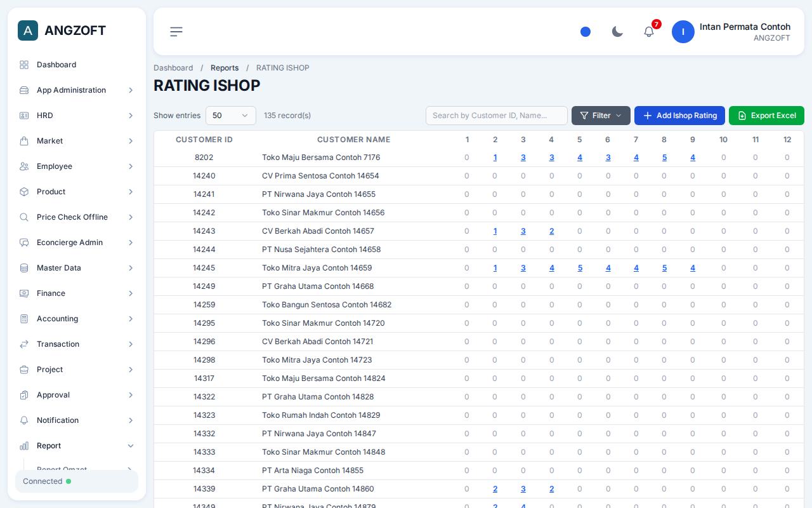This screenshot has width=812, height=508.
Task: Open notifications bell icon
Action: coord(649,32)
